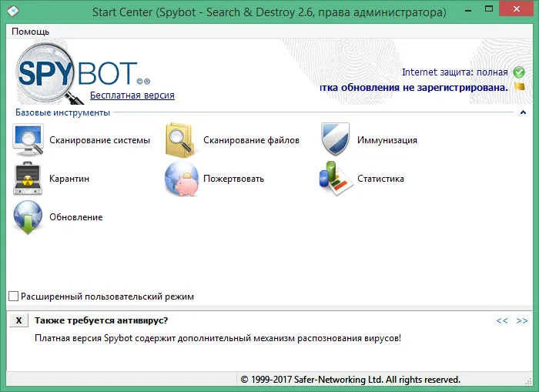Open the Immunization shield icon

pyautogui.click(x=335, y=139)
